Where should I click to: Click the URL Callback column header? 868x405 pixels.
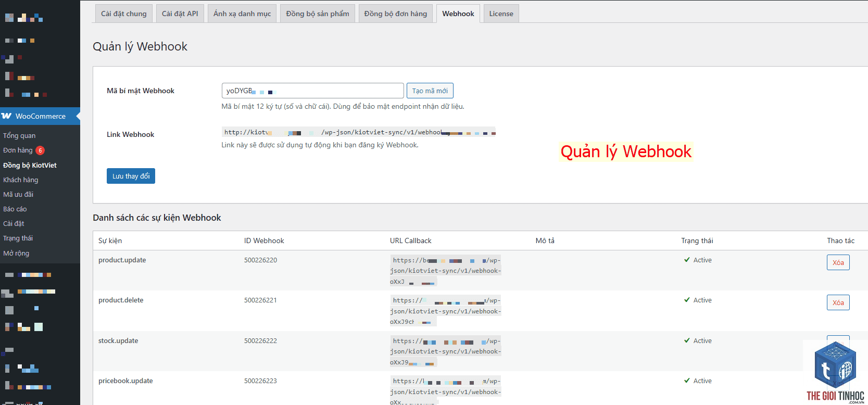(411, 241)
